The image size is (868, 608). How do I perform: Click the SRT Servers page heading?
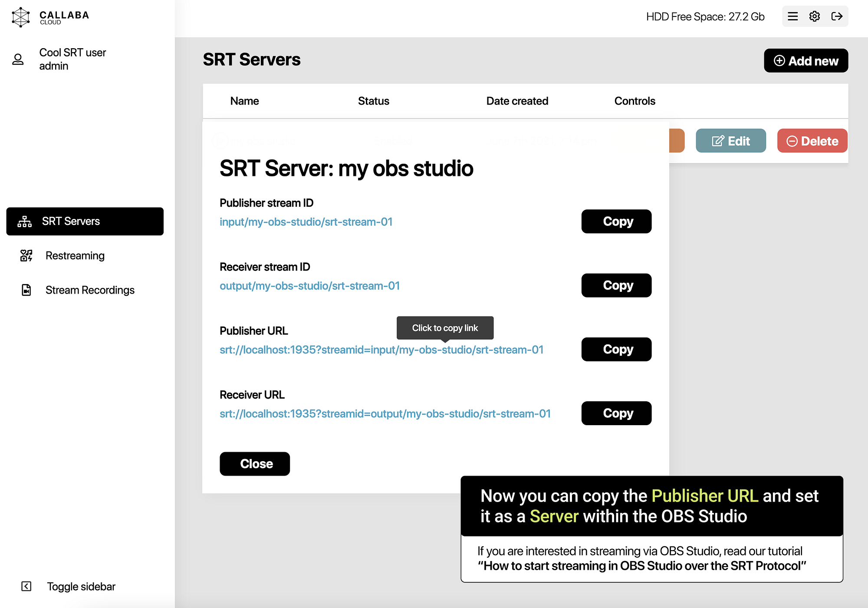pos(251,59)
